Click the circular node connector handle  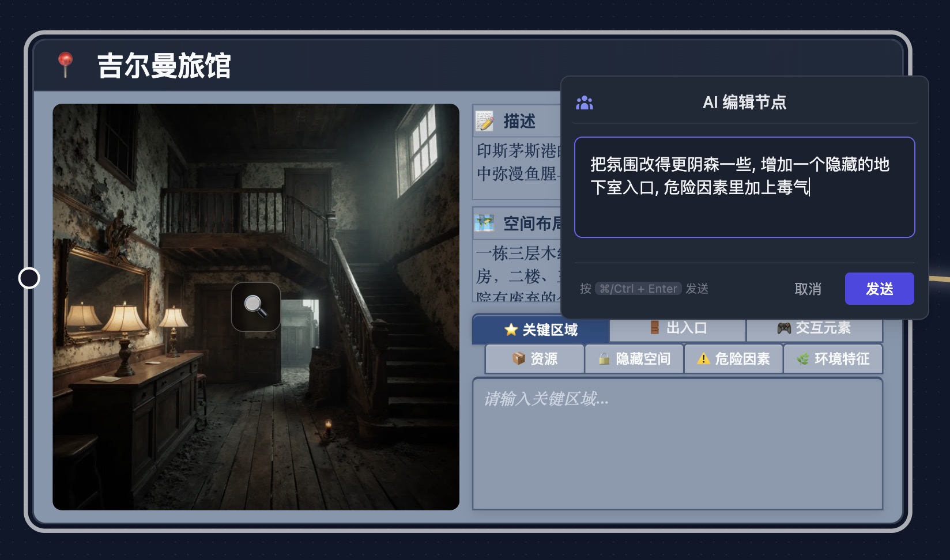(29, 278)
